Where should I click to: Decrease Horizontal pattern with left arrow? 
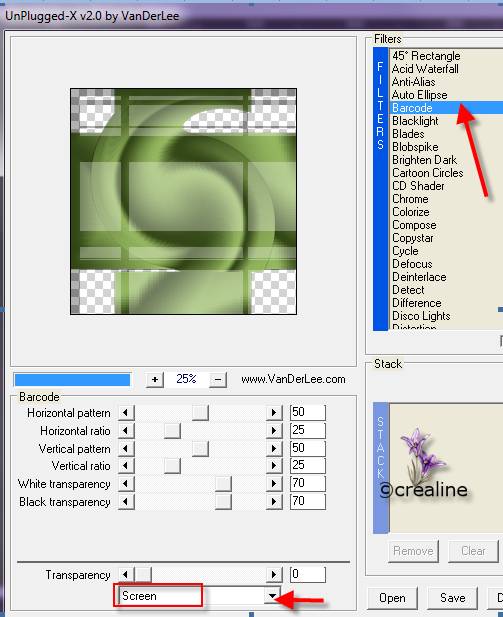126,413
